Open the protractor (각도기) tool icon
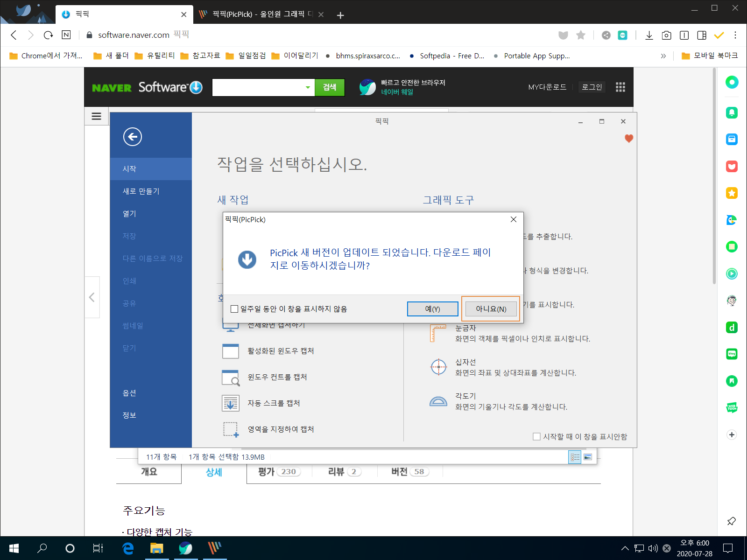This screenshot has height=560, width=747. tap(438, 401)
